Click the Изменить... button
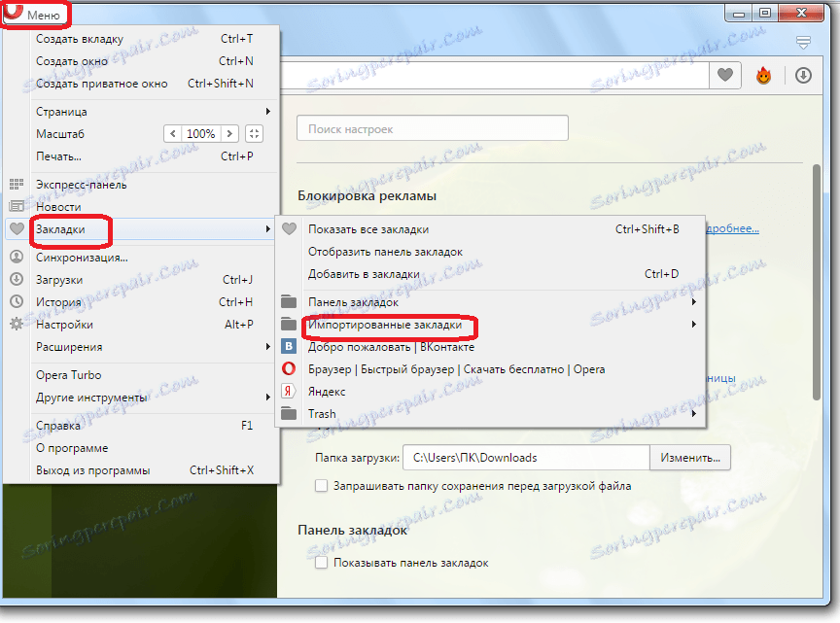Screen dimensions: 840x623 690,458
